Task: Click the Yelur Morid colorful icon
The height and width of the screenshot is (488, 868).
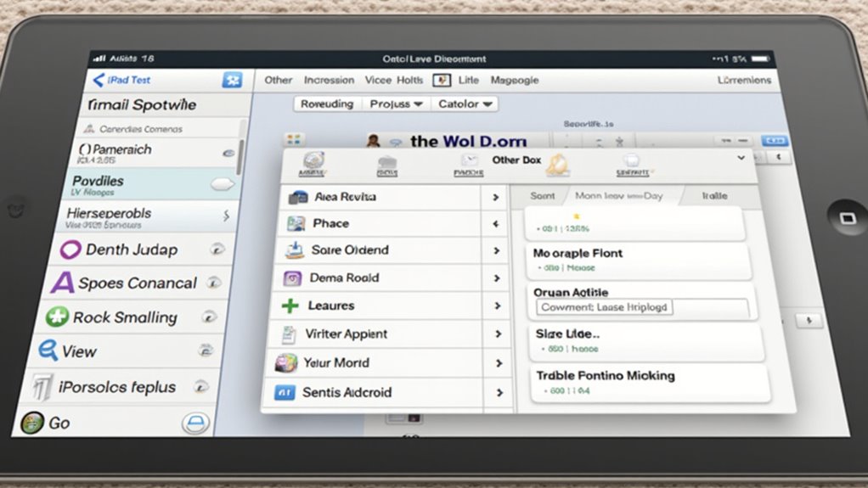Action: (286, 363)
